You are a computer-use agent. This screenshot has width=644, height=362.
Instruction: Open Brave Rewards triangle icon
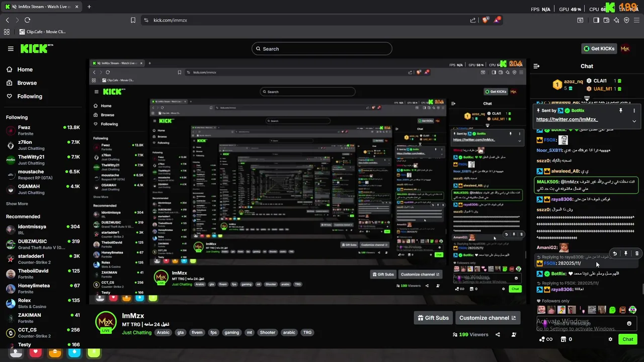(x=497, y=20)
